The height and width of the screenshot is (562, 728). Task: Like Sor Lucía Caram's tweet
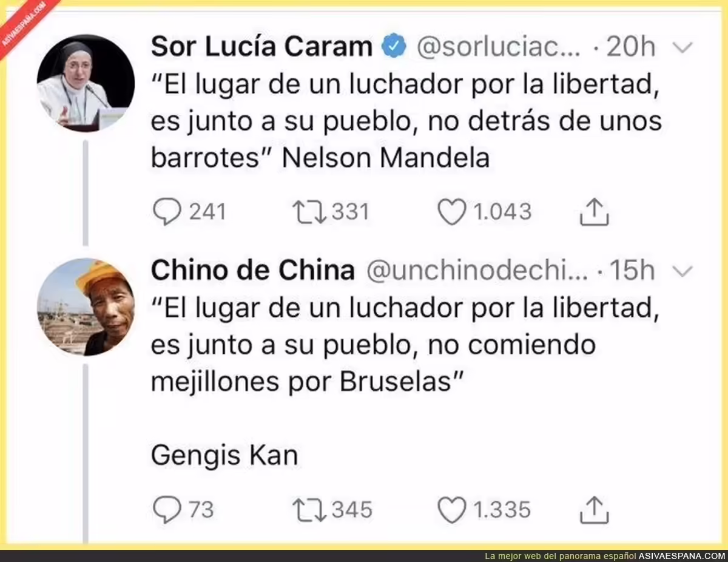[x=452, y=212]
